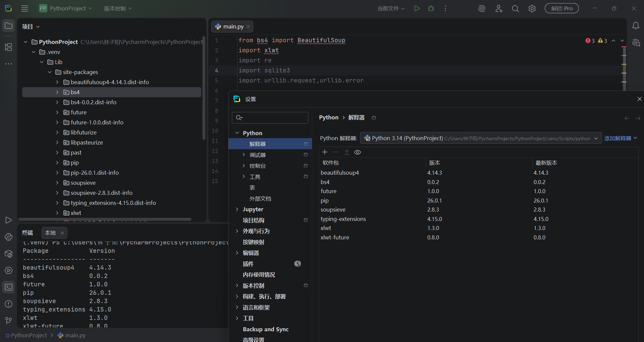644x342 pixels.
Task: Open the Structure tool window icon
Action: pyautogui.click(x=9, y=47)
